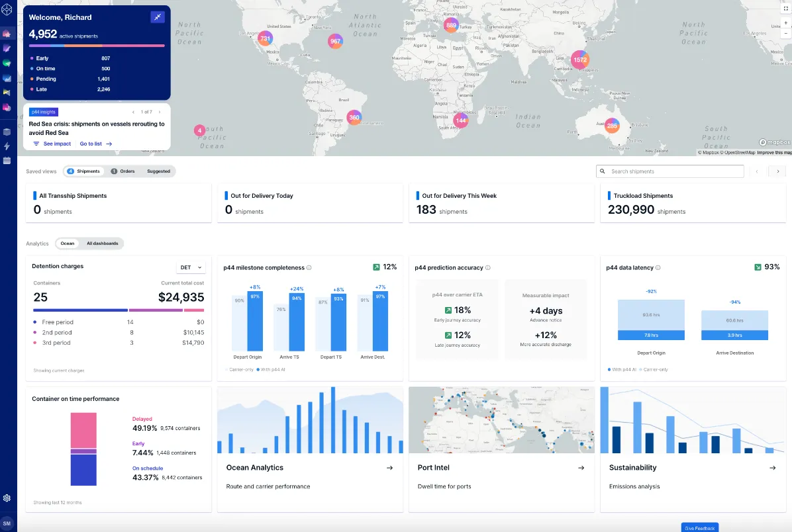Click the Sustainability chart thumbnail
The height and width of the screenshot is (532, 792).
coord(693,420)
